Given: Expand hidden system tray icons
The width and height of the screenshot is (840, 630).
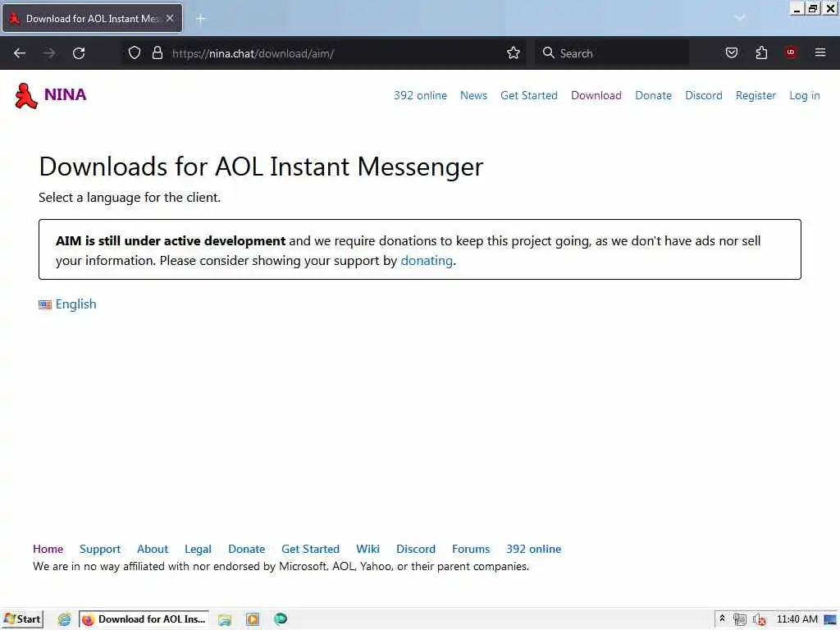Looking at the screenshot, I should [722, 619].
